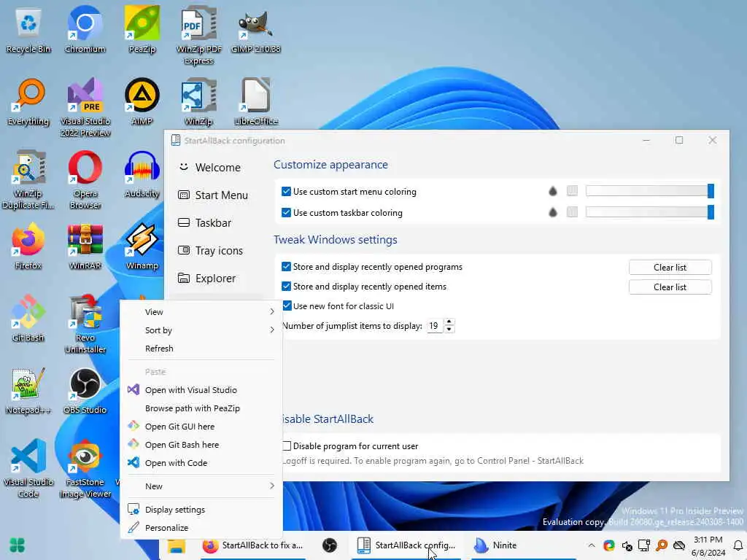This screenshot has width=747, height=560.
Task: Open the WinZip desktop shortcut
Action: tap(198, 102)
